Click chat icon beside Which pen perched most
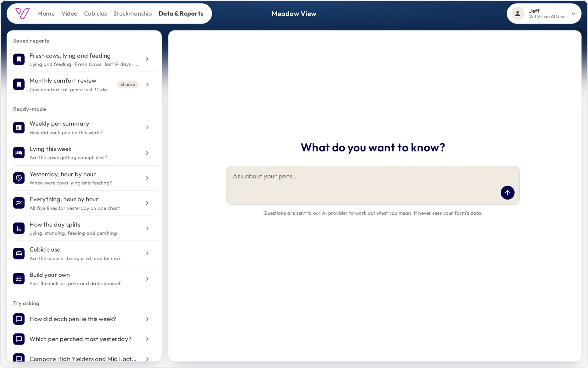 [19, 339]
